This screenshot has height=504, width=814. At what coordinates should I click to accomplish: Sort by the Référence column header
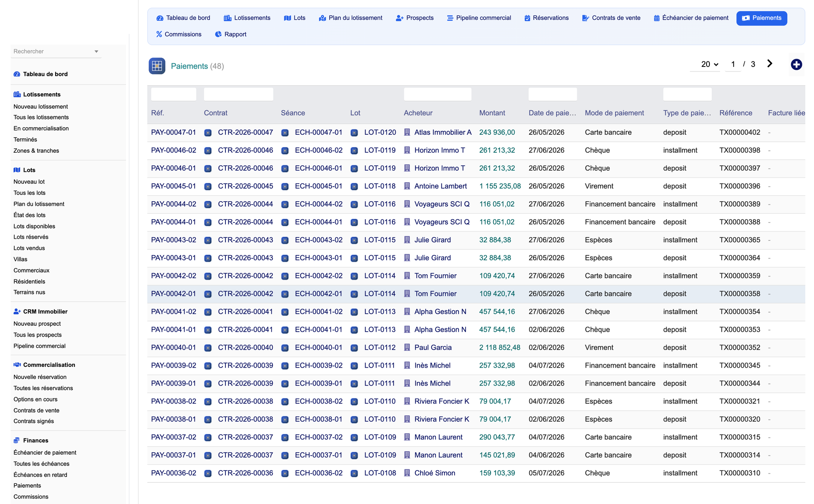click(735, 113)
